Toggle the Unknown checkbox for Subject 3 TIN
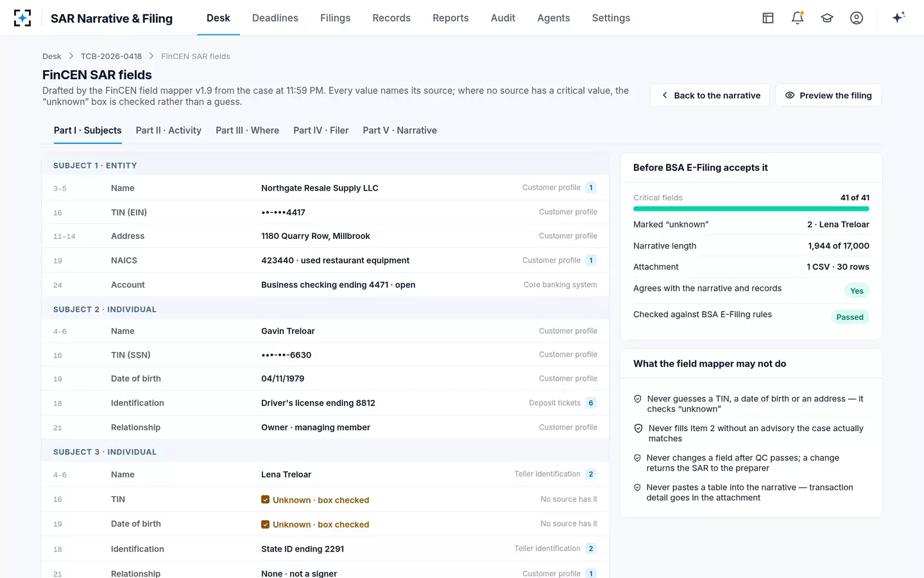The image size is (924, 578). (x=265, y=500)
